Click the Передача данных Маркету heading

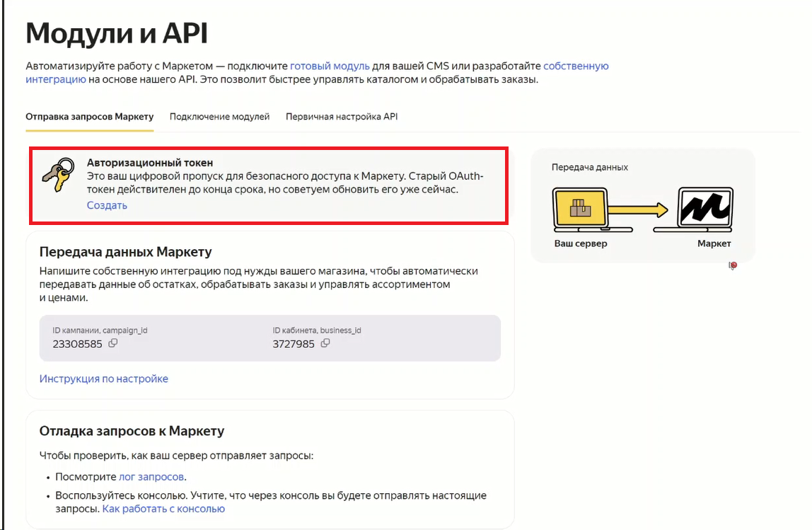pyautogui.click(x=126, y=252)
